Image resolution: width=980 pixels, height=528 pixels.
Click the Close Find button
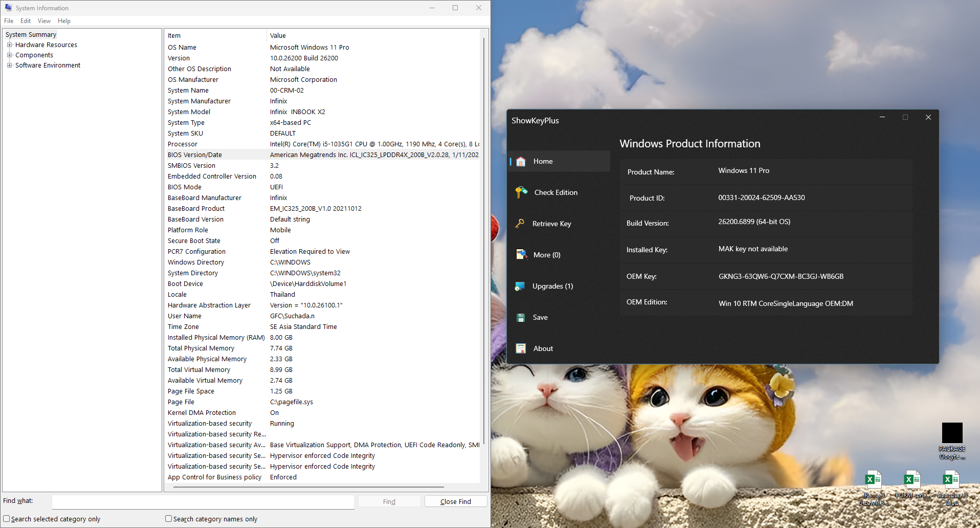455,501
